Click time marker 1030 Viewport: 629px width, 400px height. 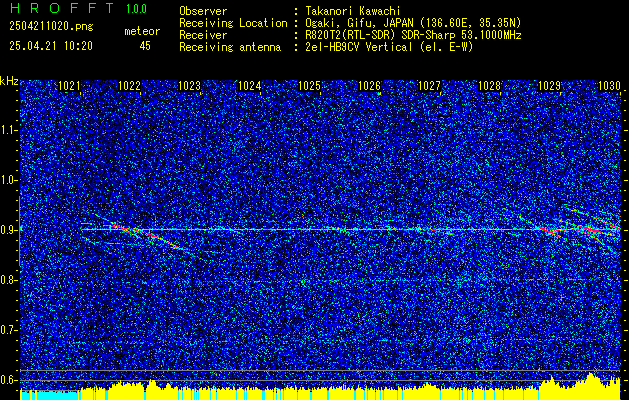[x=609, y=86]
